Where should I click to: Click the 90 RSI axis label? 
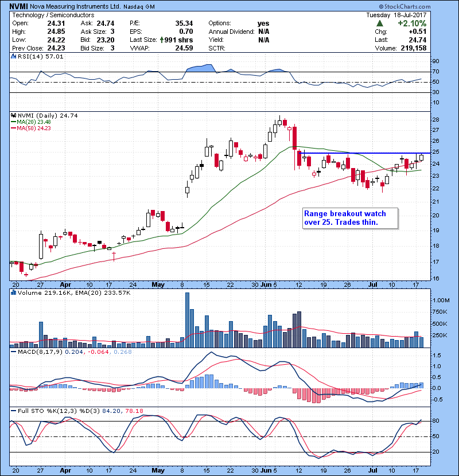click(x=435, y=61)
